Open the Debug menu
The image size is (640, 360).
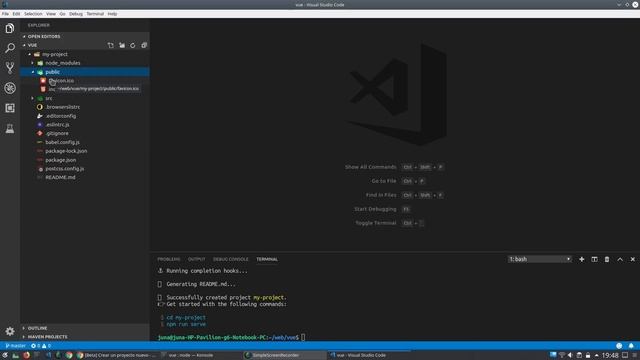[76, 14]
